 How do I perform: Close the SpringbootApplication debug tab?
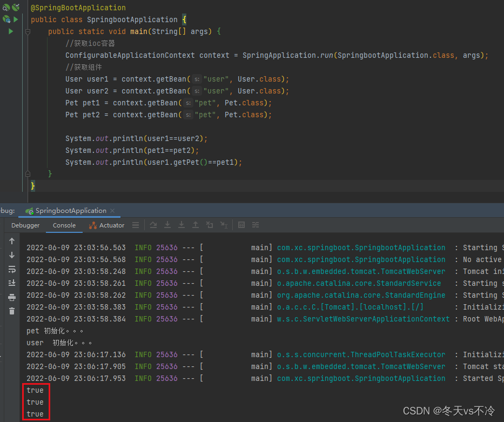(x=112, y=211)
